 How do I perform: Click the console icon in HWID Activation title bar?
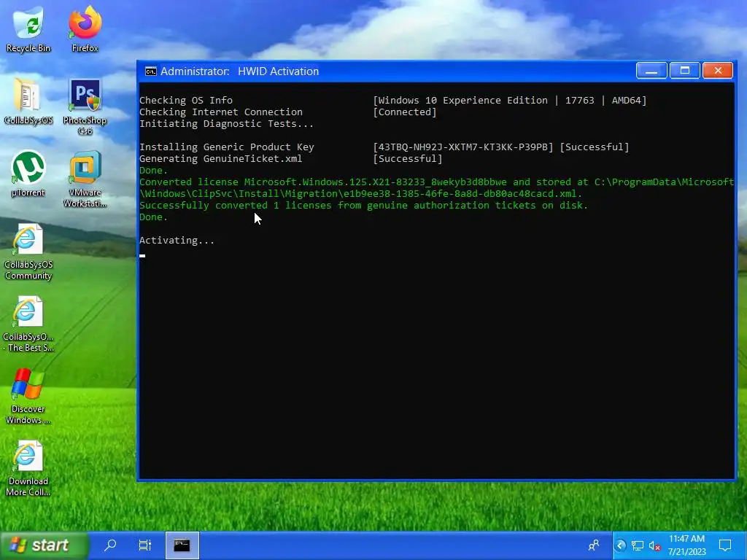(x=150, y=71)
